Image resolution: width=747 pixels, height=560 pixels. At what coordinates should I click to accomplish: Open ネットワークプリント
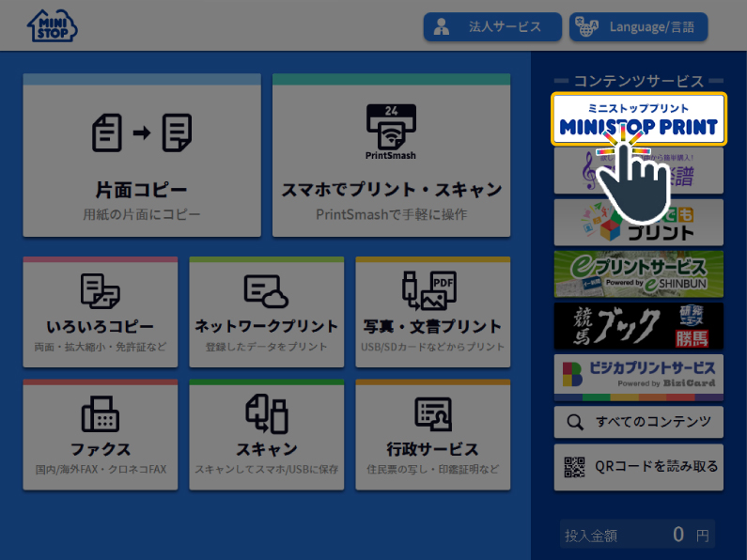coord(266,312)
